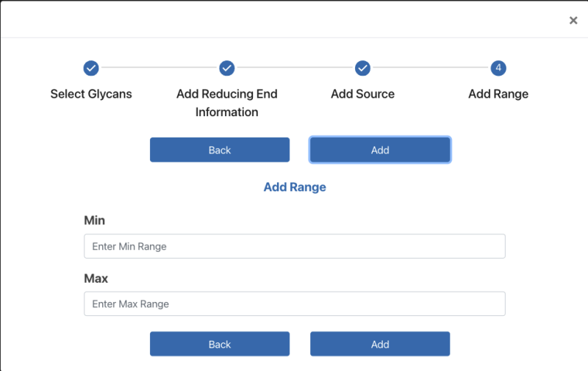
Task: Click the stepper line between Add Source and Add Range
Action: pyautogui.click(x=430, y=68)
